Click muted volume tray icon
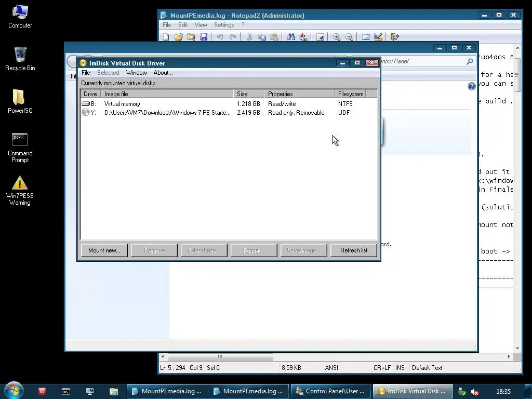 coord(475,392)
